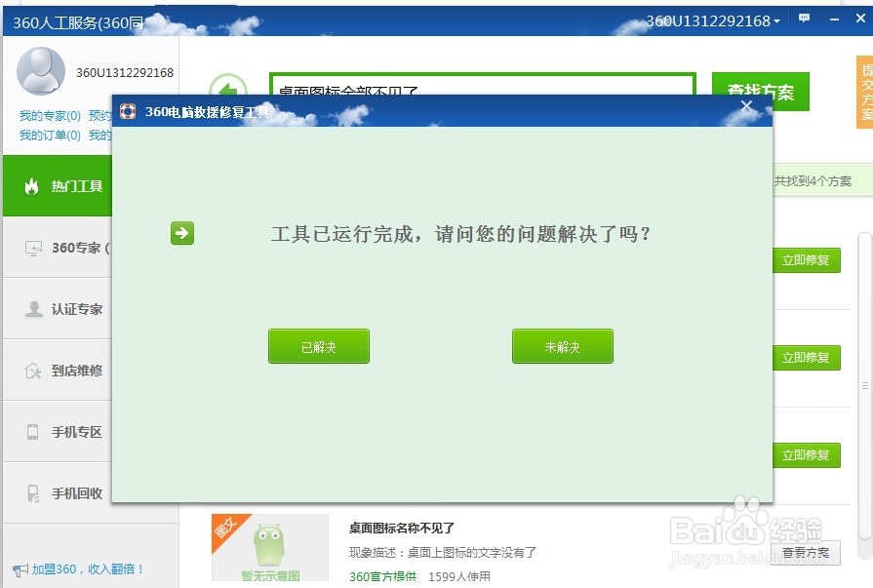Click the vertical scrollbar of the results list
This screenshot has height=588, width=873.
coord(864,385)
